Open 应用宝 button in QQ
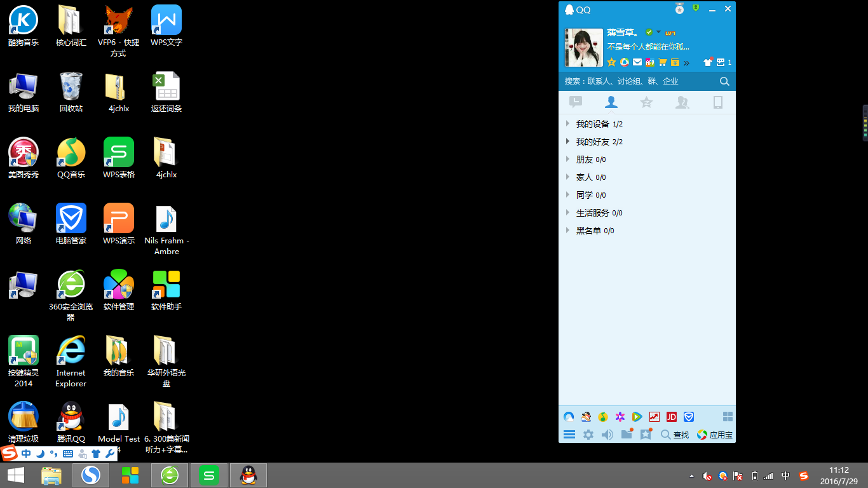Image resolution: width=868 pixels, height=488 pixels. (715, 435)
